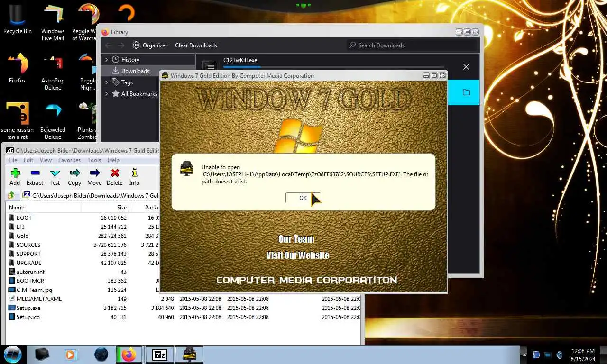Switch to 7-Zip on the taskbar

(159, 355)
